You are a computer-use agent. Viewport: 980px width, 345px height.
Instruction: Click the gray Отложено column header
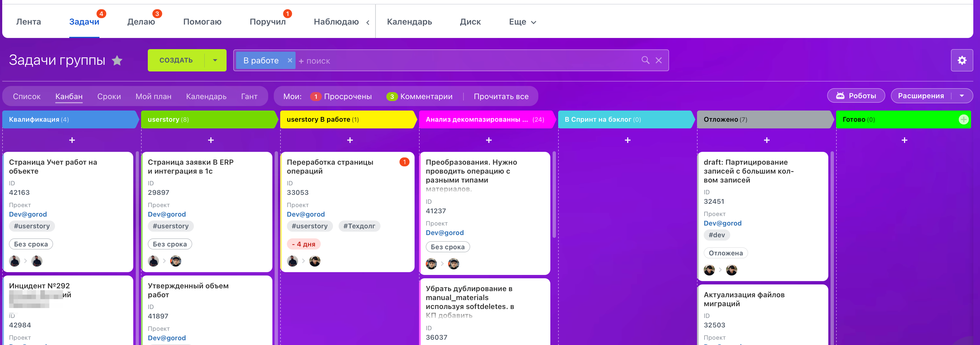(x=765, y=119)
